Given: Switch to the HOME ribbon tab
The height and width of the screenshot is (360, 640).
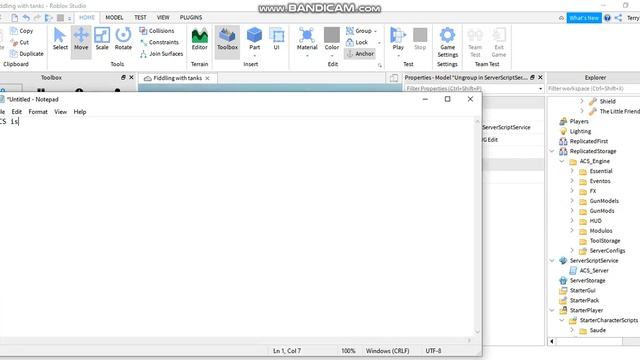Looking at the screenshot, I should tap(87, 18).
